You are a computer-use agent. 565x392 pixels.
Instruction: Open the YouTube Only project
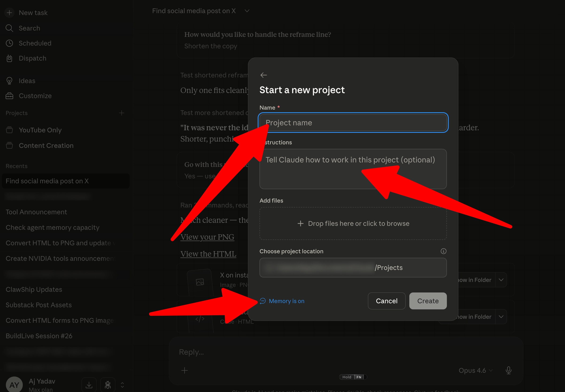coord(40,130)
